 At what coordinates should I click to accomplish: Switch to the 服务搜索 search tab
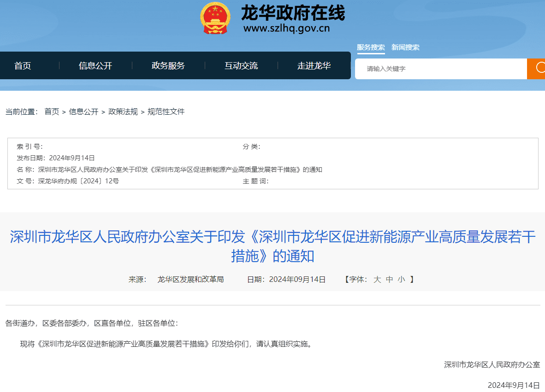[x=371, y=47]
